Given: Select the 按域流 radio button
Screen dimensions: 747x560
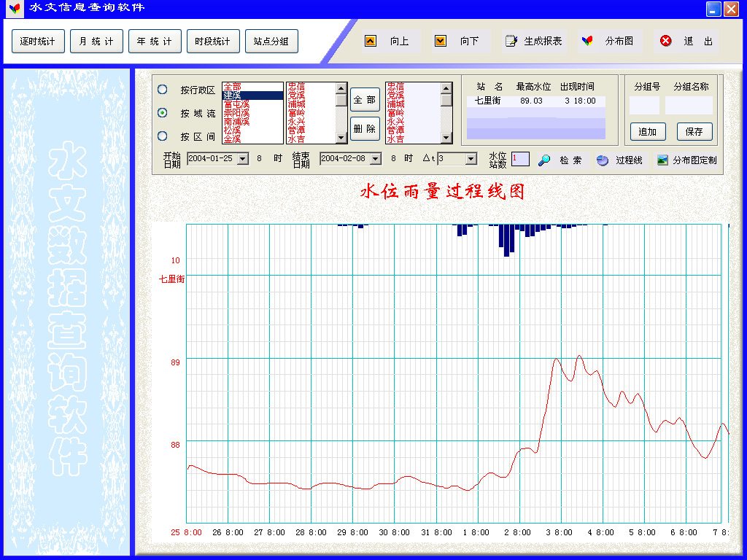Looking at the screenshot, I should pyautogui.click(x=163, y=113).
